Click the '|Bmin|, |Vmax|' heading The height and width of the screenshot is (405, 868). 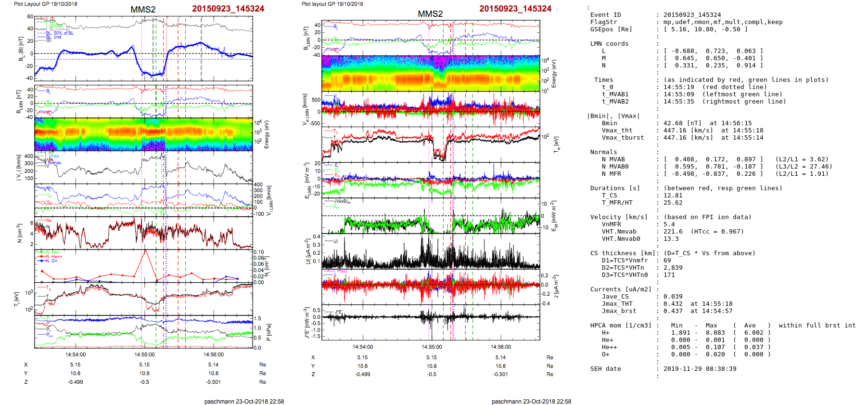(613, 116)
